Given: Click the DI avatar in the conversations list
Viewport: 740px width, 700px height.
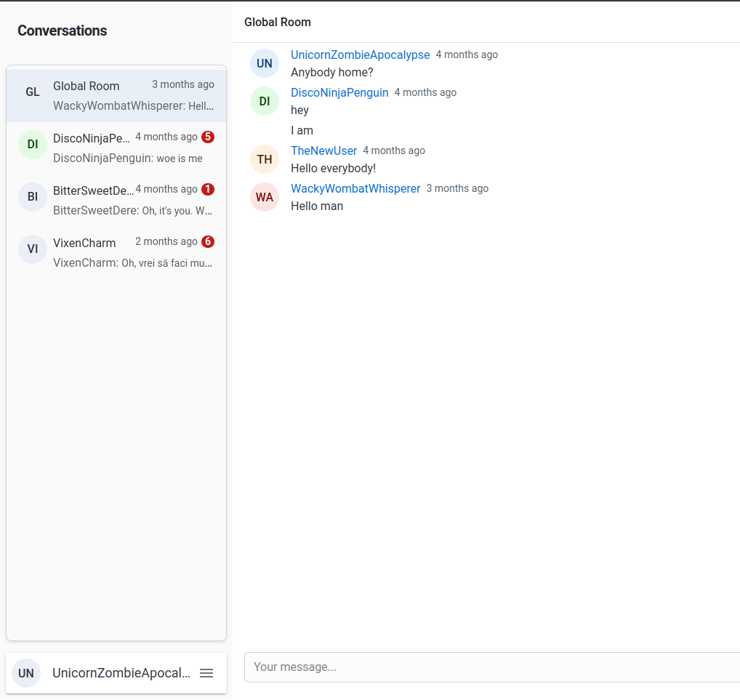Looking at the screenshot, I should pos(33,145).
